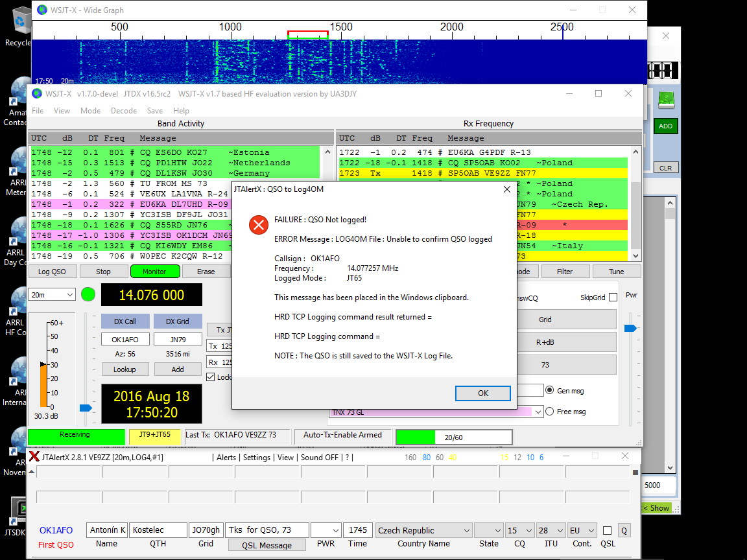Open the Mode menu in WSJT-X
This screenshot has width=747, height=560.
click(91, 110)
